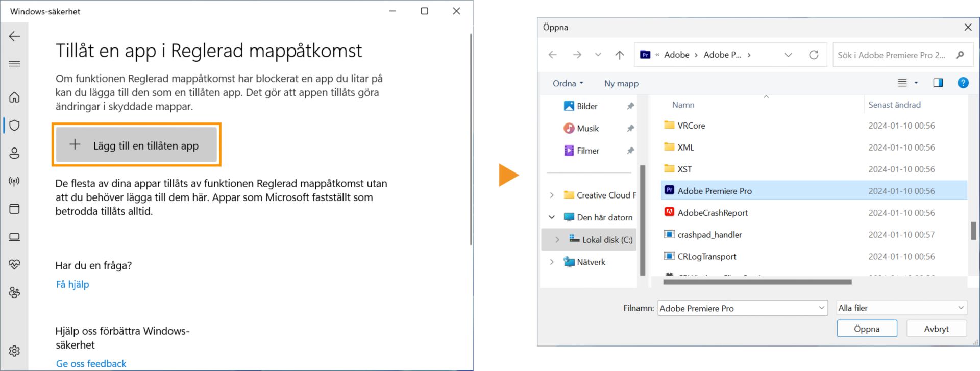Navigate forward in Öppna dialog
Image resolution: width=980 pixels, height=371 pixels.
click(x=577, y=55)
